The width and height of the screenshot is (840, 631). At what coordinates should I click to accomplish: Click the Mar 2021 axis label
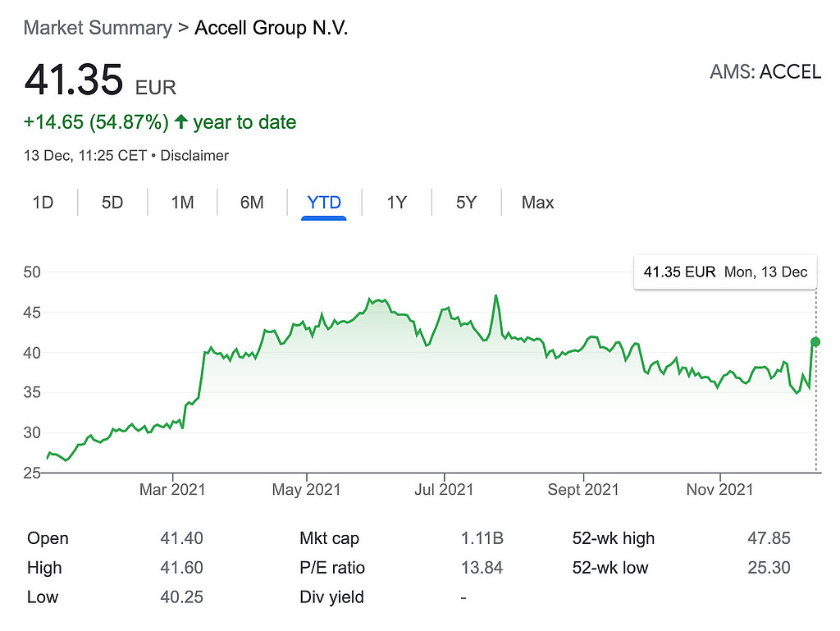172,490
